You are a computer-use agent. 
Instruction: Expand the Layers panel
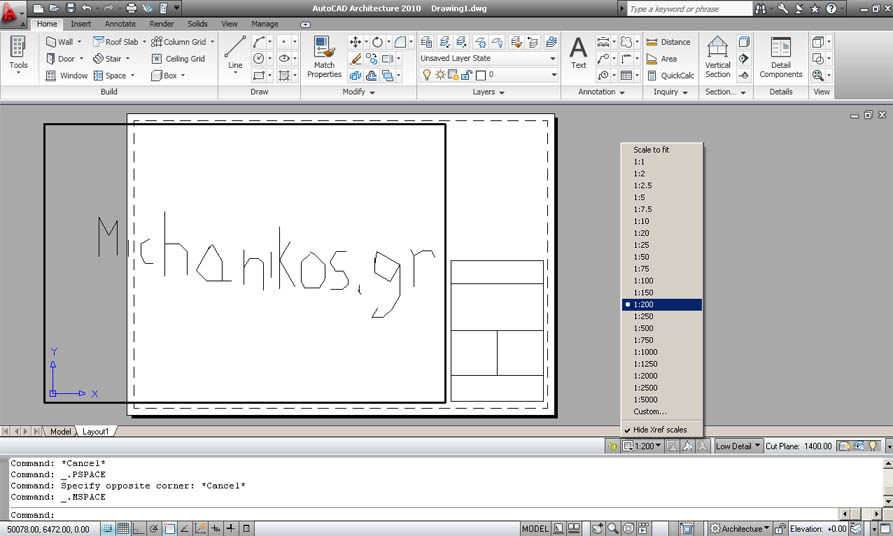click(x=488, y=92)
